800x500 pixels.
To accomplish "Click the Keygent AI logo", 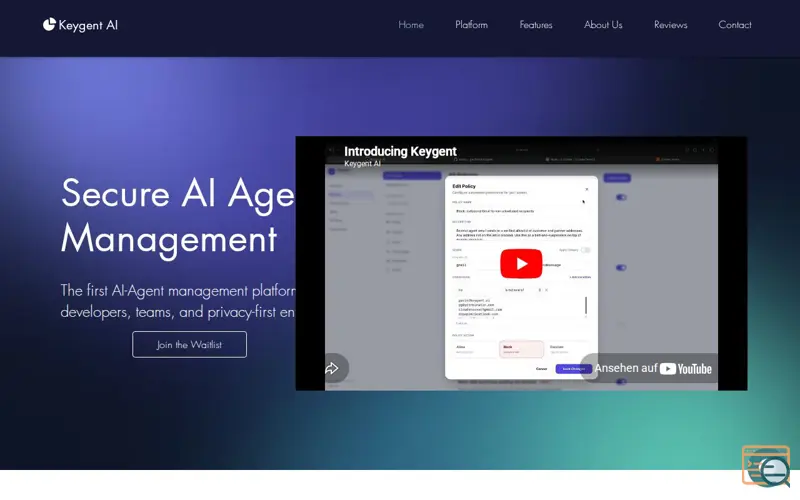I will (x=80, y=25).
